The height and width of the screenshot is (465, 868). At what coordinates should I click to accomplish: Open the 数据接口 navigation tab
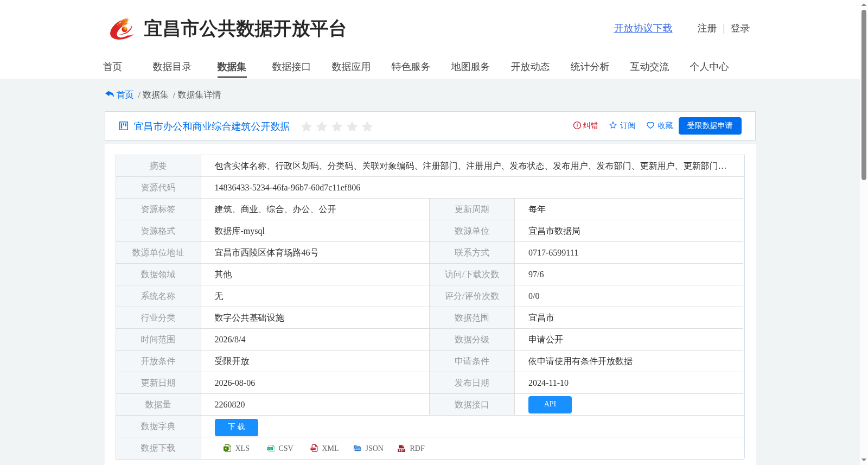click(x=291, y=67)
